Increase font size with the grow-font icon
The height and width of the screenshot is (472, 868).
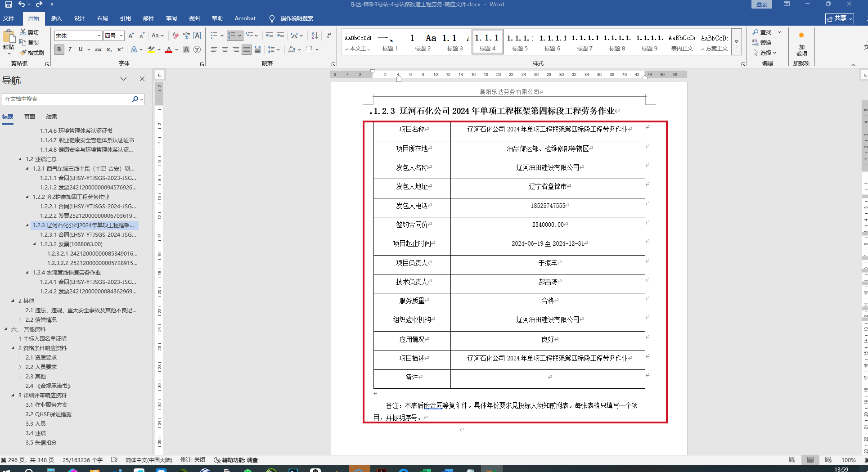131,36
